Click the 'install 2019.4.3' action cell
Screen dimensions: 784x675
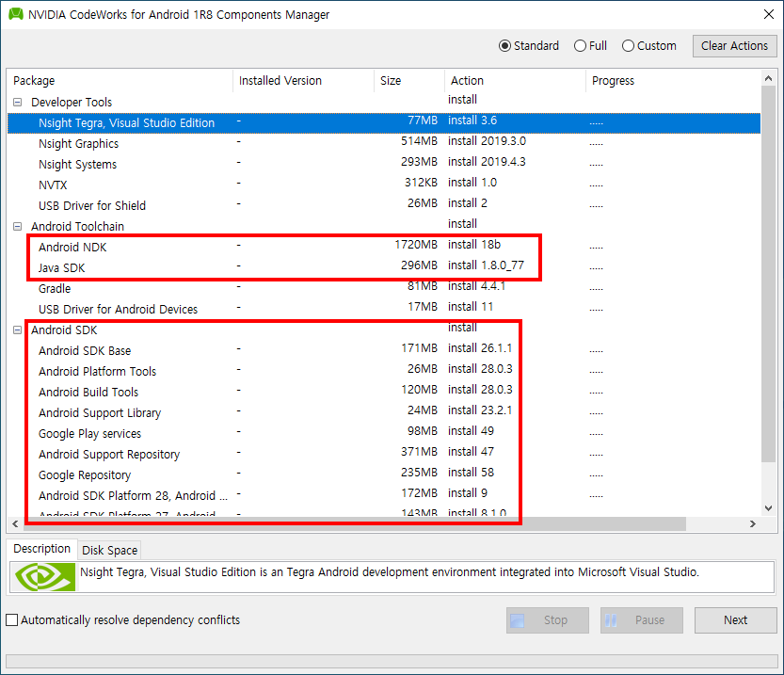487,162
